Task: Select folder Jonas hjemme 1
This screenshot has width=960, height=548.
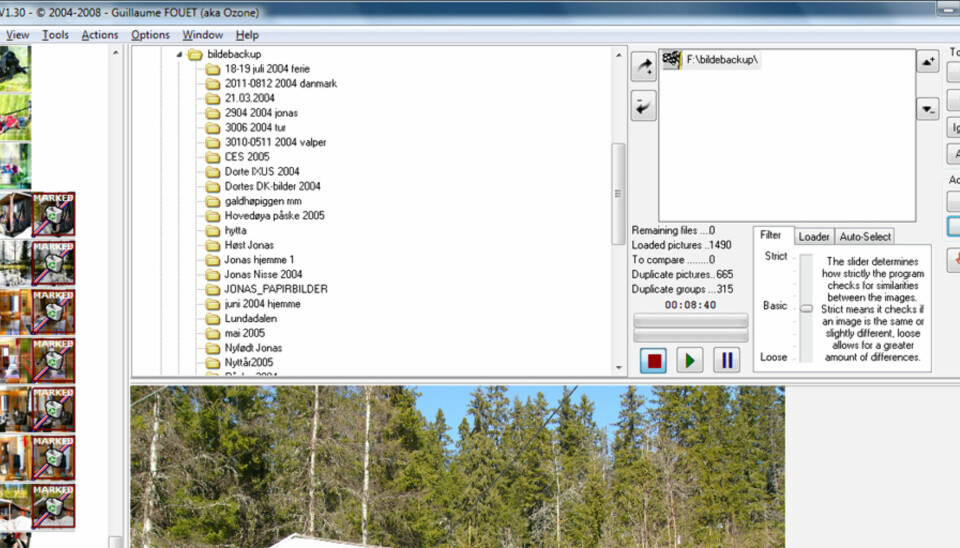Action: point(259,260)
